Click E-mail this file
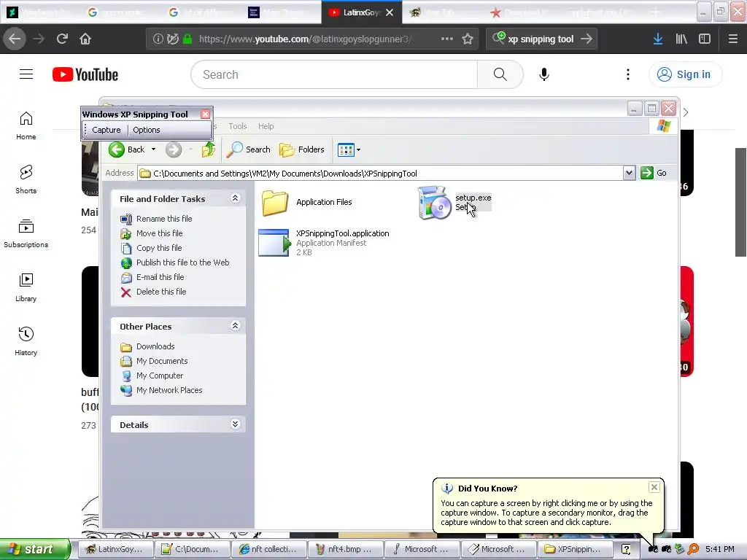This screenshot has width=747, height=560. click(x=160, y=277)
